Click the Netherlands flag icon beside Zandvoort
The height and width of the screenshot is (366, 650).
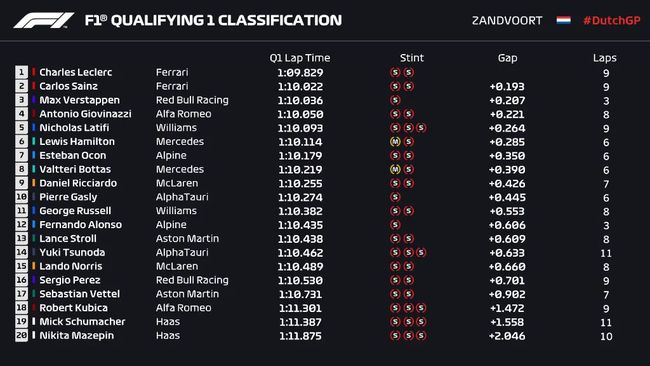[563, 20]
